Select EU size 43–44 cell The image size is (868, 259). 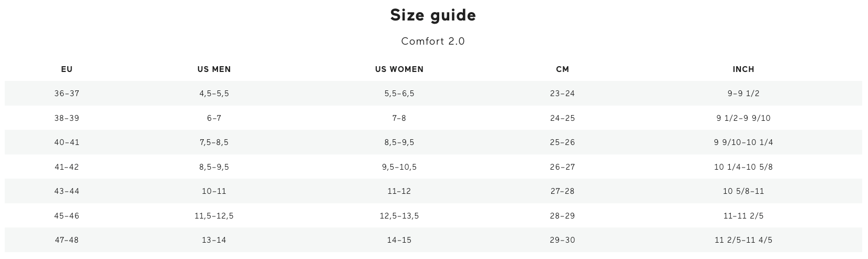(67, 191)
